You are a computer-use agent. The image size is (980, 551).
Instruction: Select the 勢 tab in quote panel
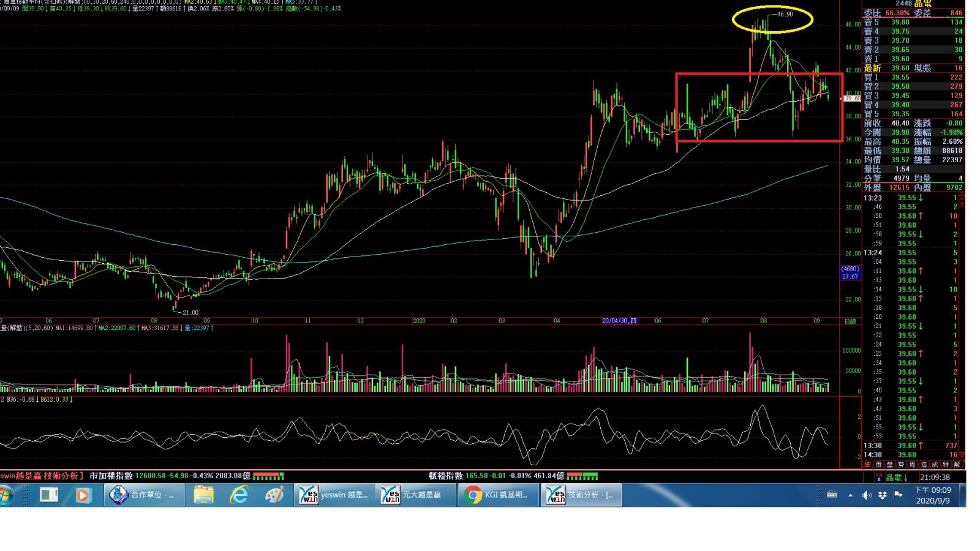[x=901, y=465]
